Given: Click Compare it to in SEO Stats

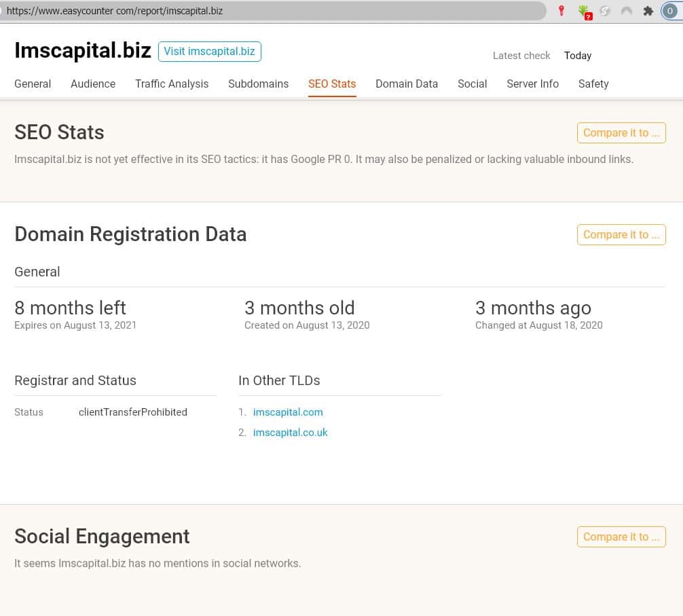Looking at the screenshot, I should (x=621, y=132).
